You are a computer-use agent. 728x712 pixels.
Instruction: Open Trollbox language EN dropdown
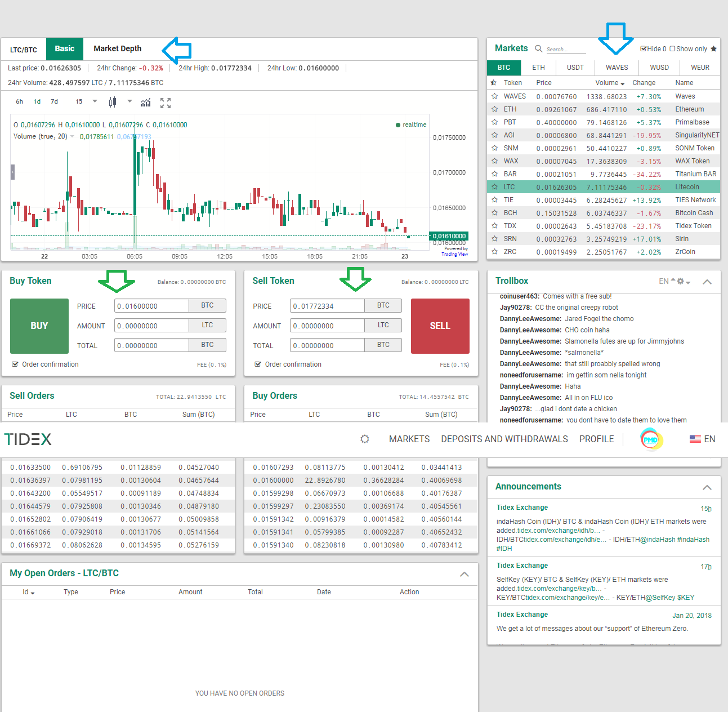click(x=667, y=281)
